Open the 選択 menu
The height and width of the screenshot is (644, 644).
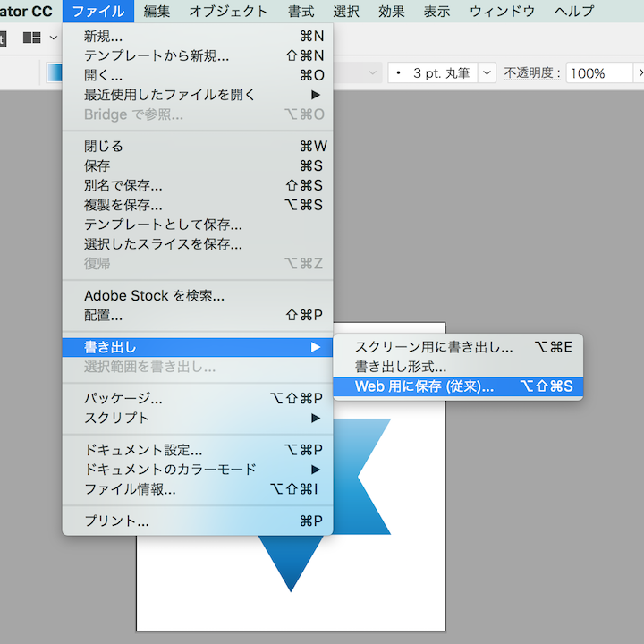pos(346,11)
